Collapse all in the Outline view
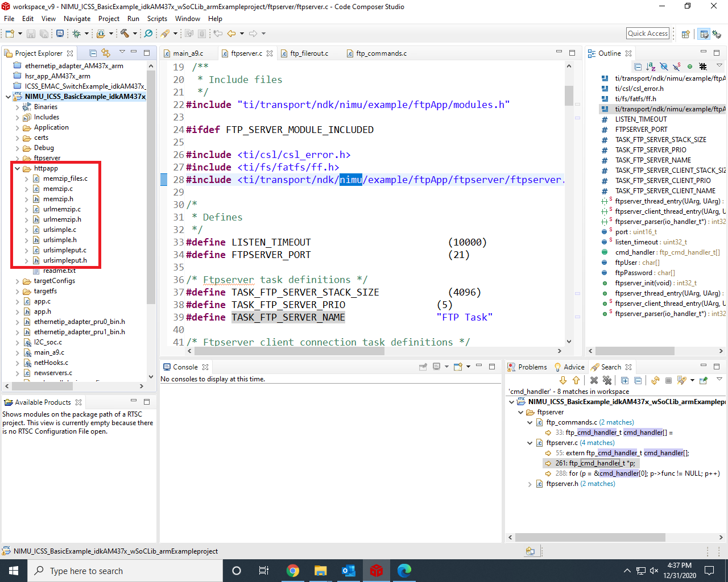The height and width of the screenshot is (582, 728). pos(638,66)
